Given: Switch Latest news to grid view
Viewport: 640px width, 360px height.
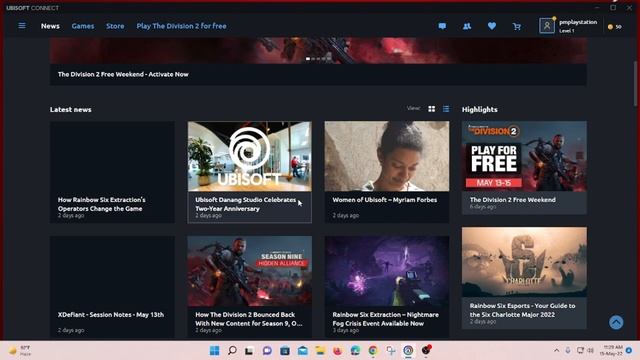Looking at the screenshot, I should tap(431, 109).
